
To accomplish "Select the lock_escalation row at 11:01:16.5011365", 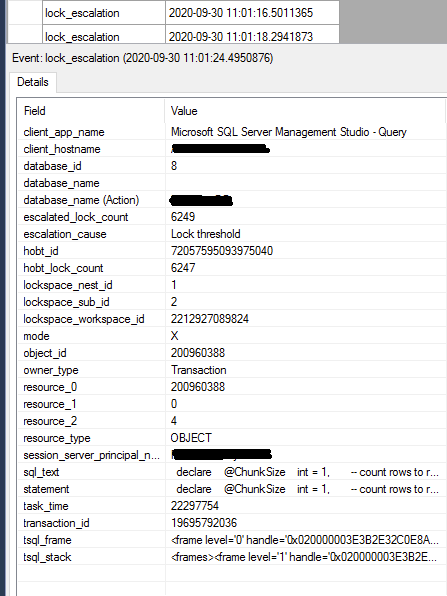I will tap(191, 13).
